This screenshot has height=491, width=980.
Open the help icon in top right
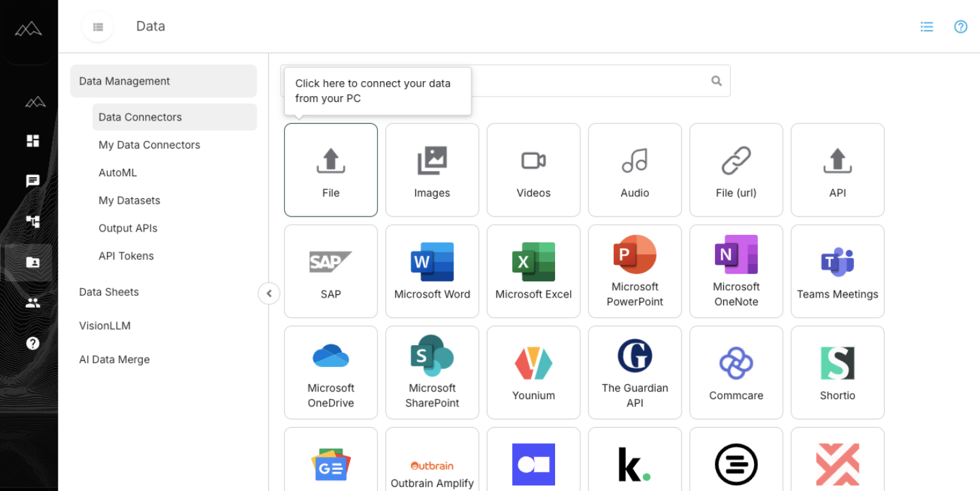961,27
